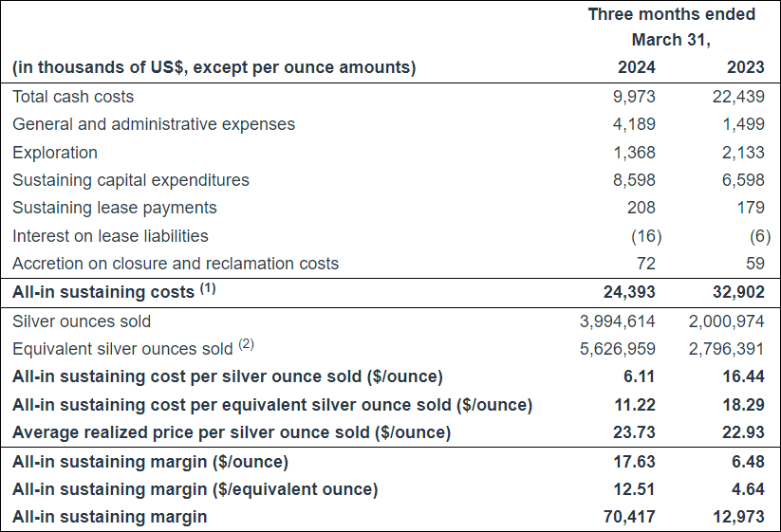Click the 'Three months ended March 31' heading
This screenshot has width=781, height=532.
click(x=672, y=28)
